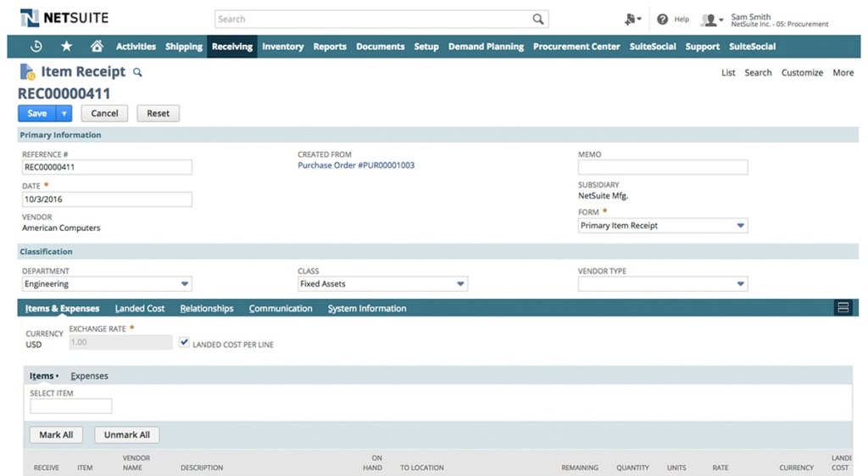This screenshot has width=868, height=476.
Task: Save the item receipt
Action: tap(37, 114)
